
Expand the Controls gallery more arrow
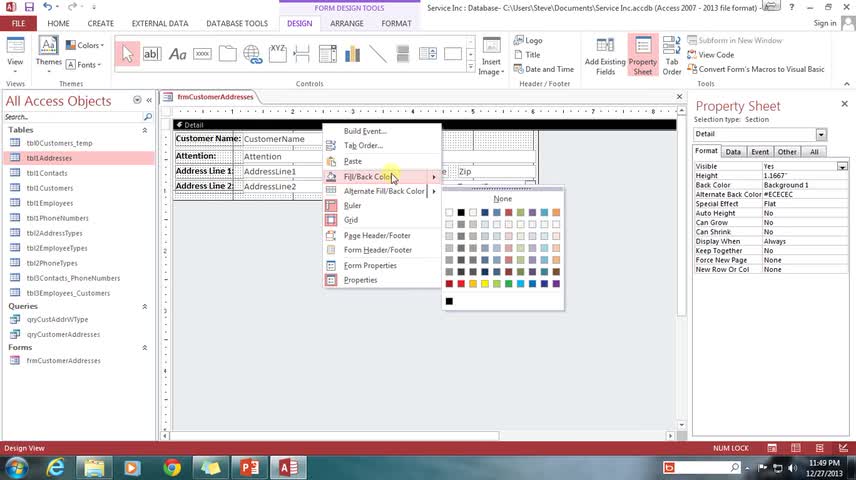point(471,67)
